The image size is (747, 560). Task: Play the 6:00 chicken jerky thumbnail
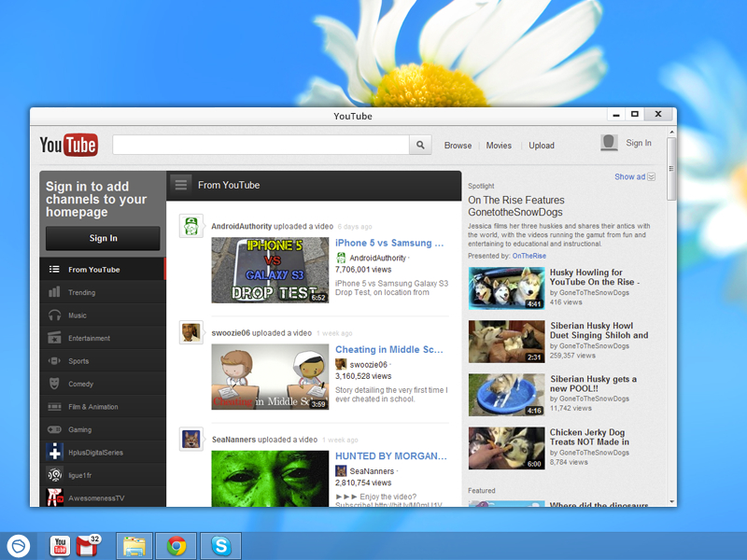pyautogui.click(x=506, y=448)
